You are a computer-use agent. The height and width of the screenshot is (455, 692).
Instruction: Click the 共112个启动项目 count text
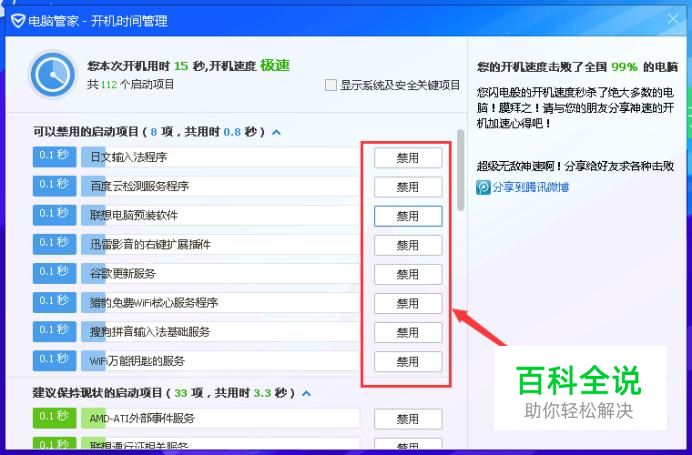[131, 84]
